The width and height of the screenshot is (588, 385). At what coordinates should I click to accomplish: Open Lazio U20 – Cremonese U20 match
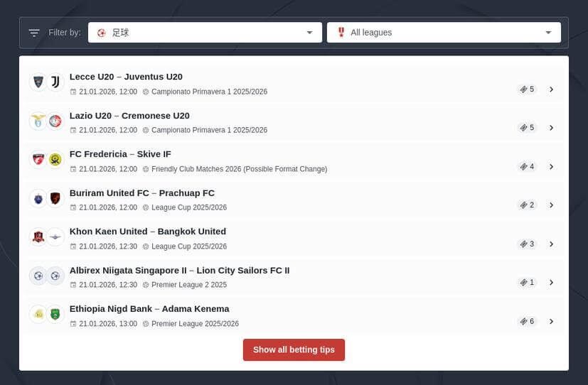(129, 116)
